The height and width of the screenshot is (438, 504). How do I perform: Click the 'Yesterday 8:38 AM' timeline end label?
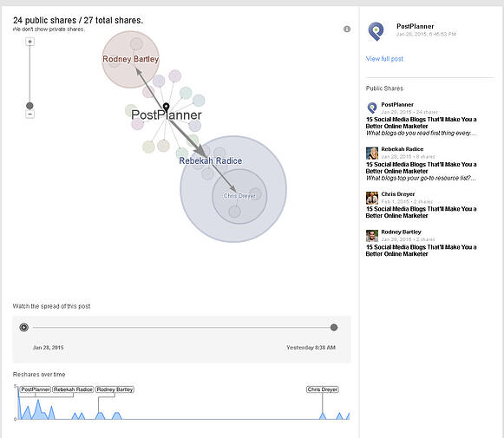click(x=311, y=348)
